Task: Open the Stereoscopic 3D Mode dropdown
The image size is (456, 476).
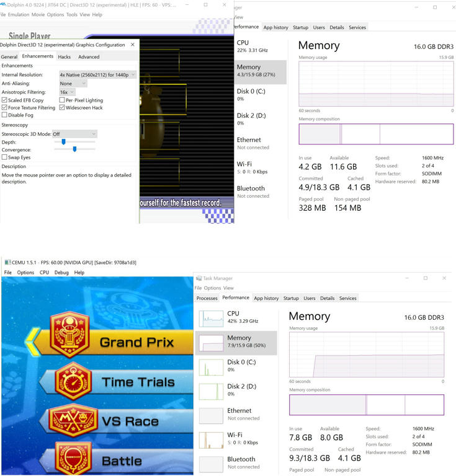Action: coord(74,134)
